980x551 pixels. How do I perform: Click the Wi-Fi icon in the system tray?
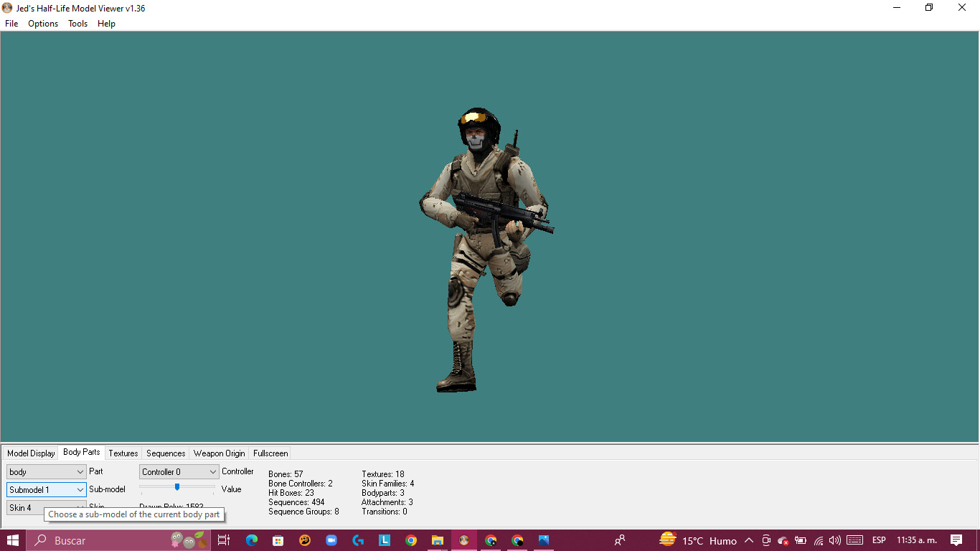[819, 540]
